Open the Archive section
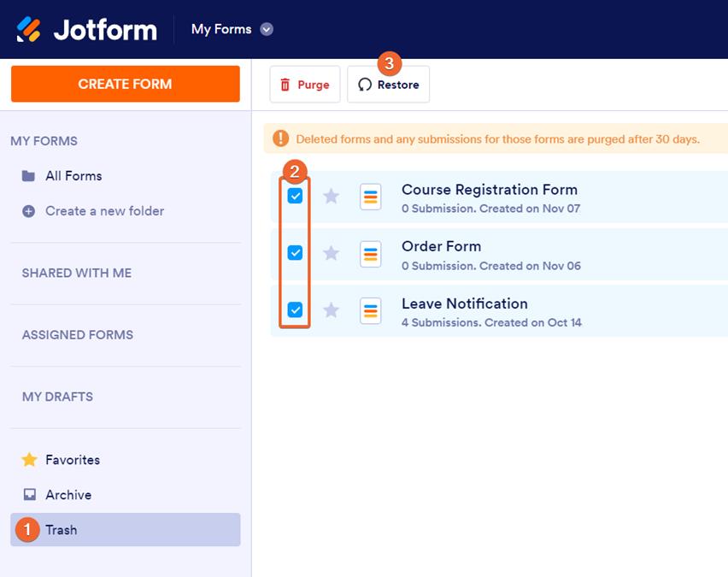 pos(68,495)
